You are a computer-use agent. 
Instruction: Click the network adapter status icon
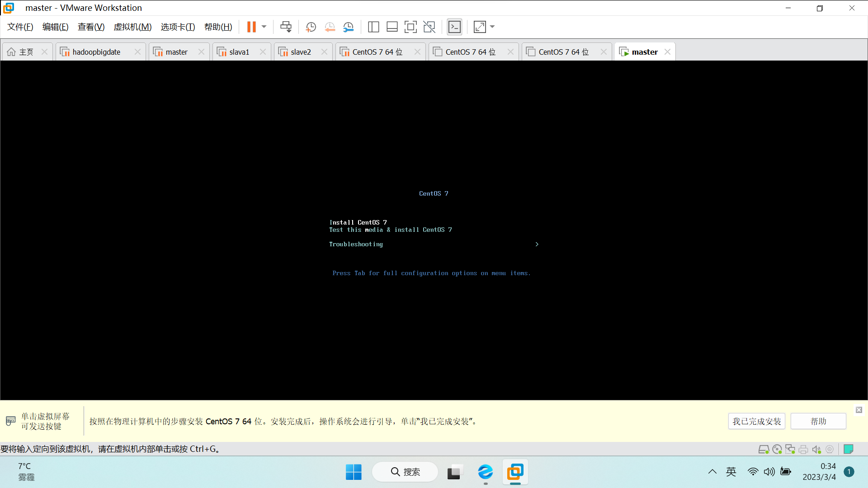point(790,449)
